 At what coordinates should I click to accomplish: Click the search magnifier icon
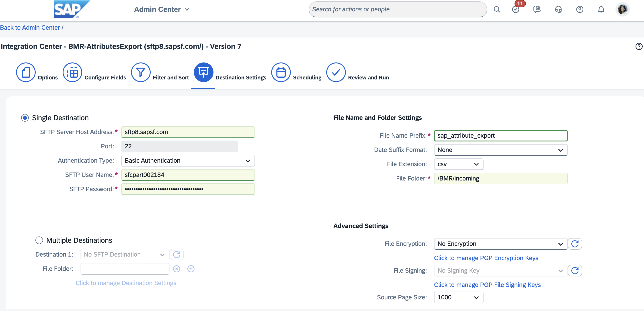pos(497,10)
